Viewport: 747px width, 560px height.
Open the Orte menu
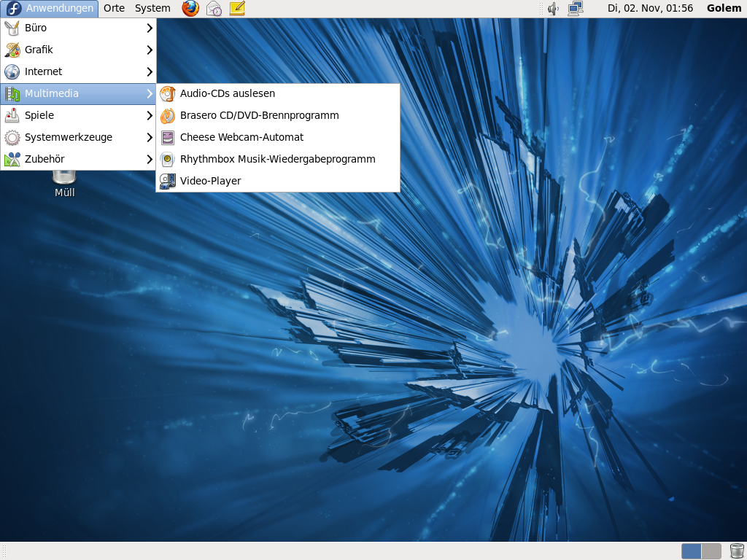tap(114, 9)
